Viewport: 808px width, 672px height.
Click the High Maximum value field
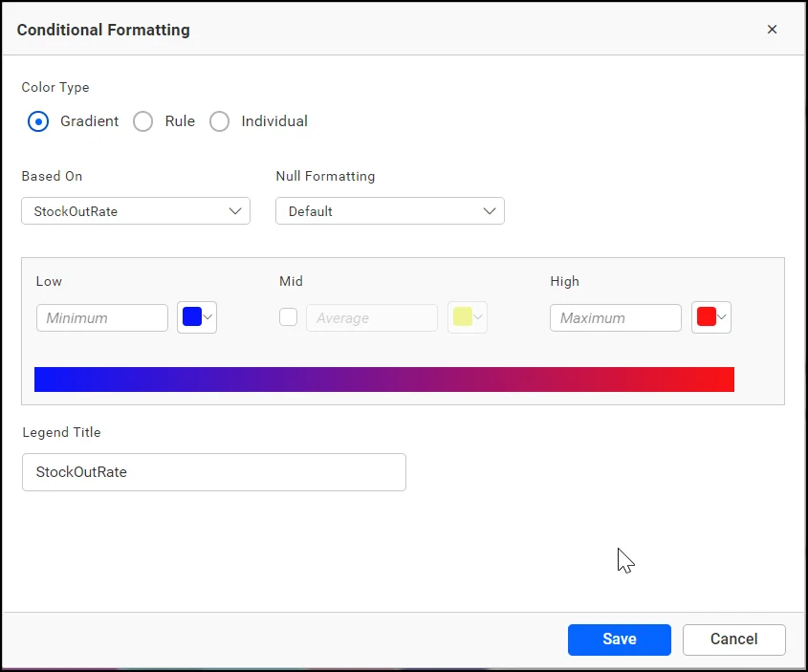[x=615, y=318]
